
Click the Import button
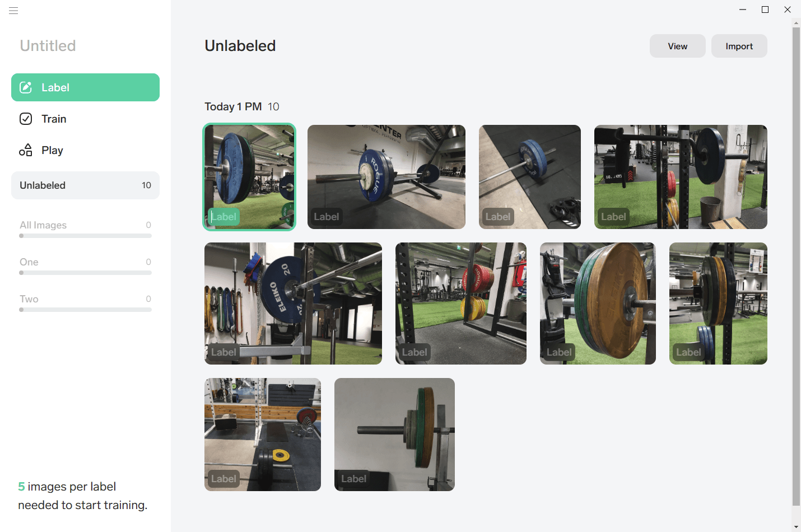point(739,46)
